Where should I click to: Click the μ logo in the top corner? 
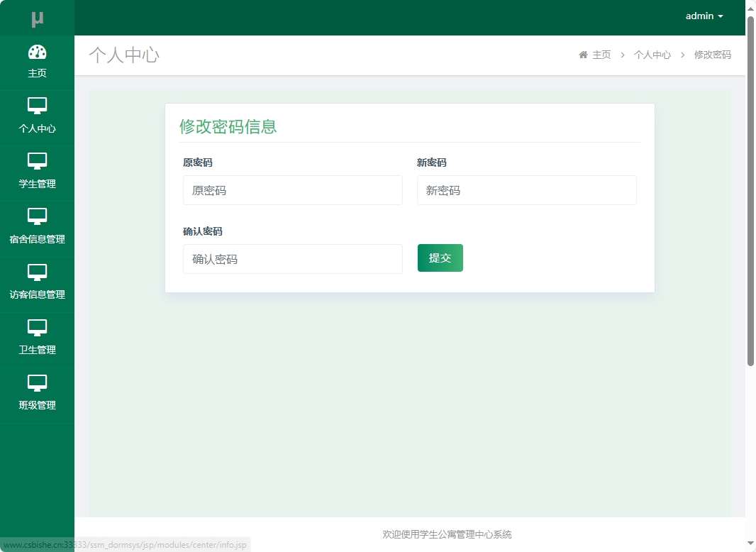[38, 17]
